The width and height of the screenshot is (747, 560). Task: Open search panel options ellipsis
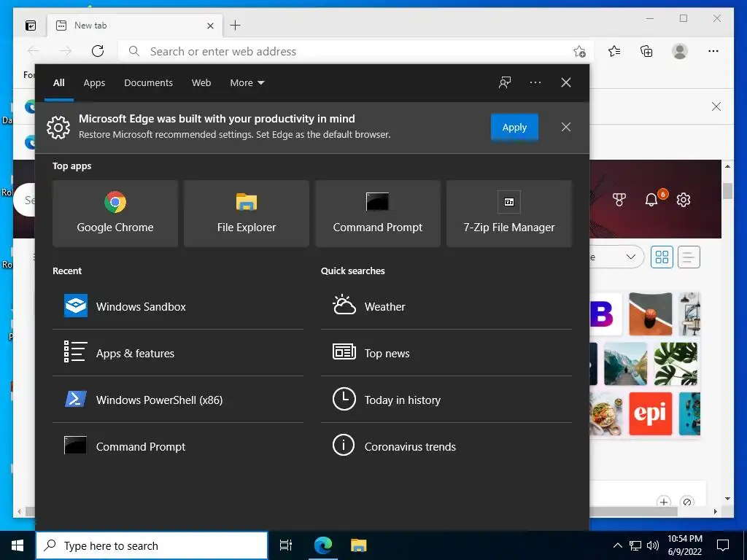(x=535, y=82)
